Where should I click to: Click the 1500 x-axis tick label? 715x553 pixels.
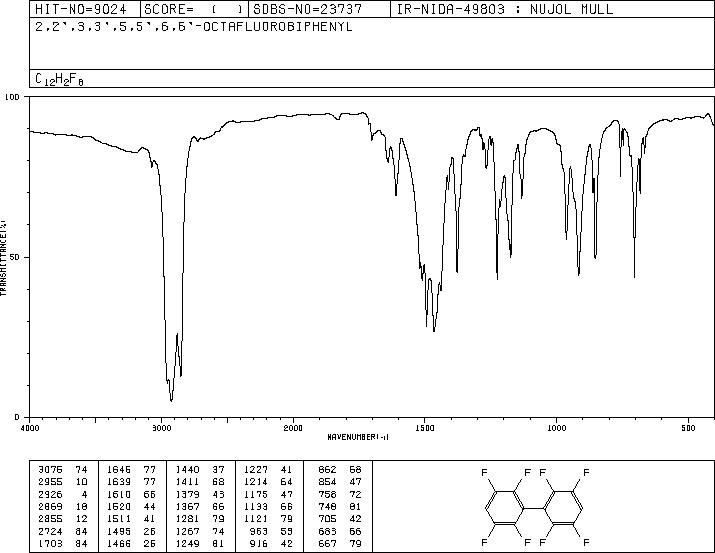click(425, 428)
